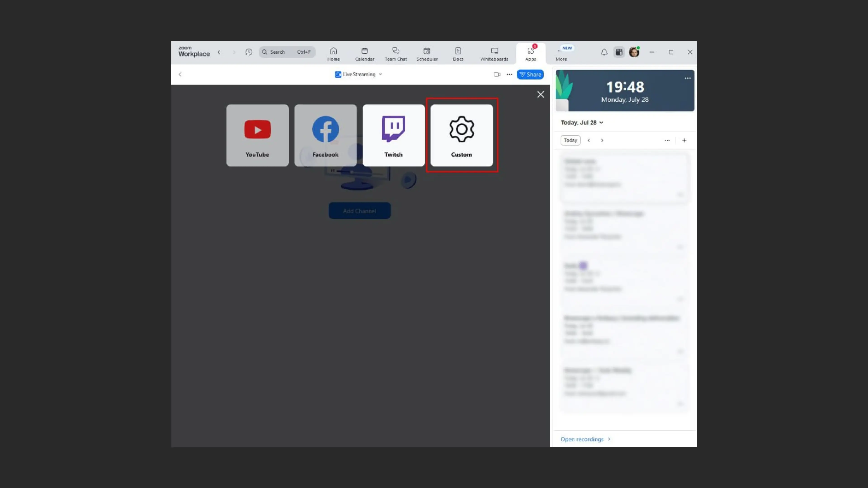Select the Custom channel gear option
Image resolution: width=868 pixels, height=488 pixels.
[x=461, y=135]
